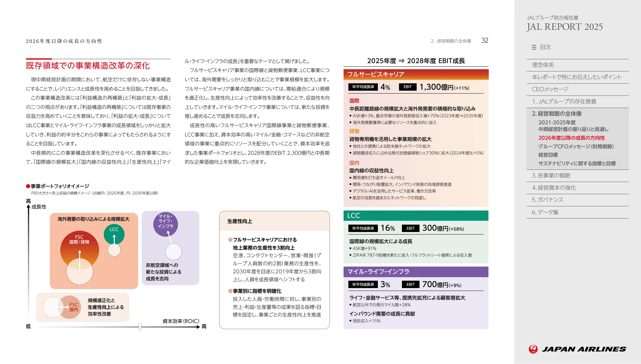
Task: Click the JAL REPORT 2025 title
Action: click(x=565, y=27)
